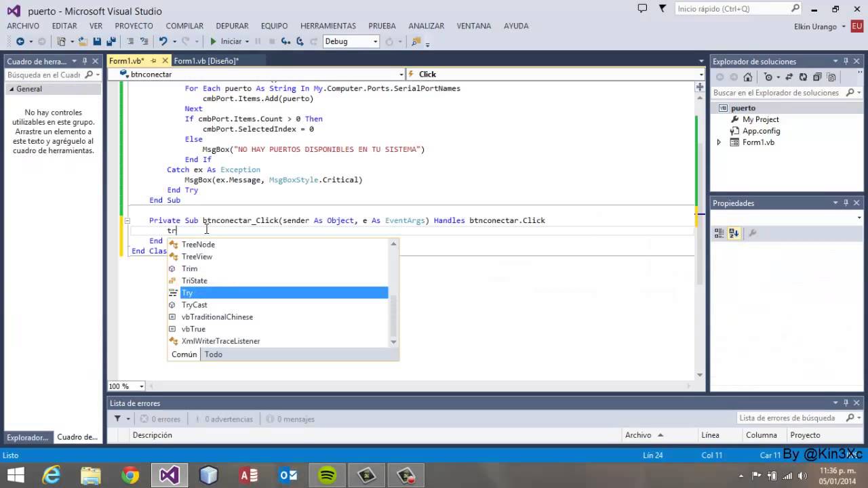Pin the Form1.vb tab

click(x=154, y=61)
